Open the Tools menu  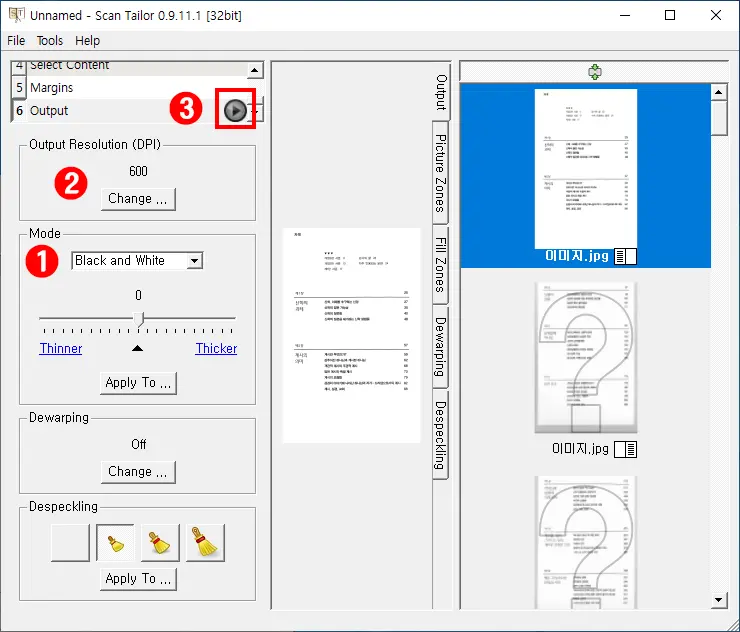tap(50, 41)
